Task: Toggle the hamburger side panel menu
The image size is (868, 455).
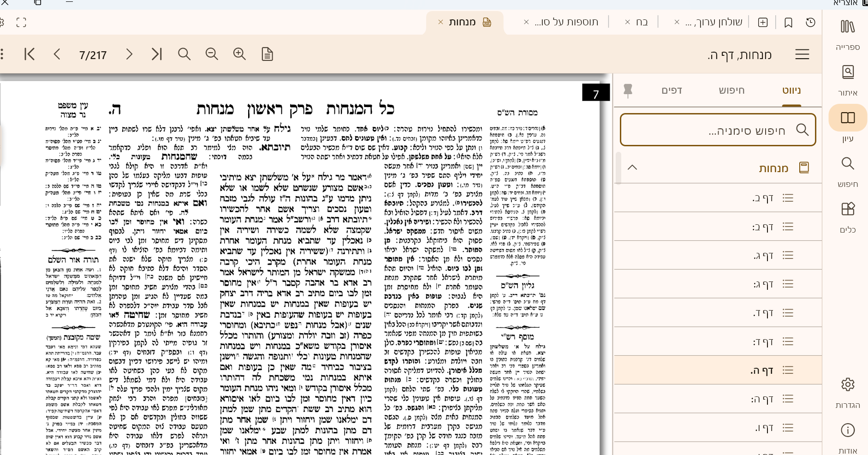Action: 802,54
